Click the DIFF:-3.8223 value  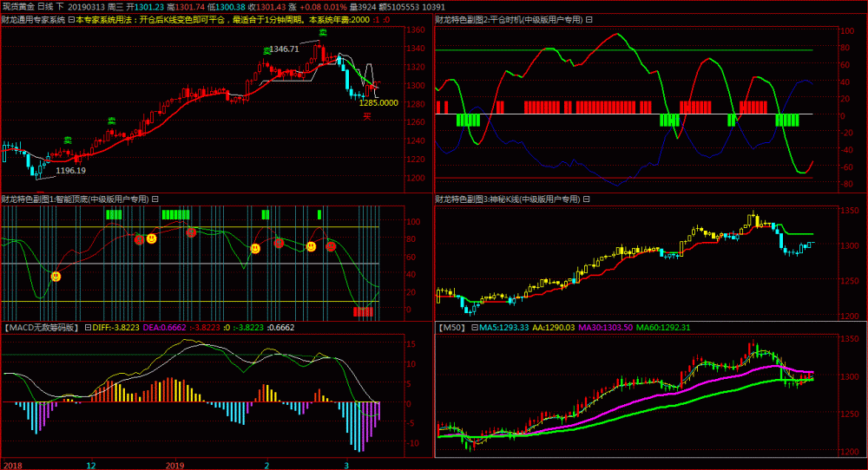115,327
